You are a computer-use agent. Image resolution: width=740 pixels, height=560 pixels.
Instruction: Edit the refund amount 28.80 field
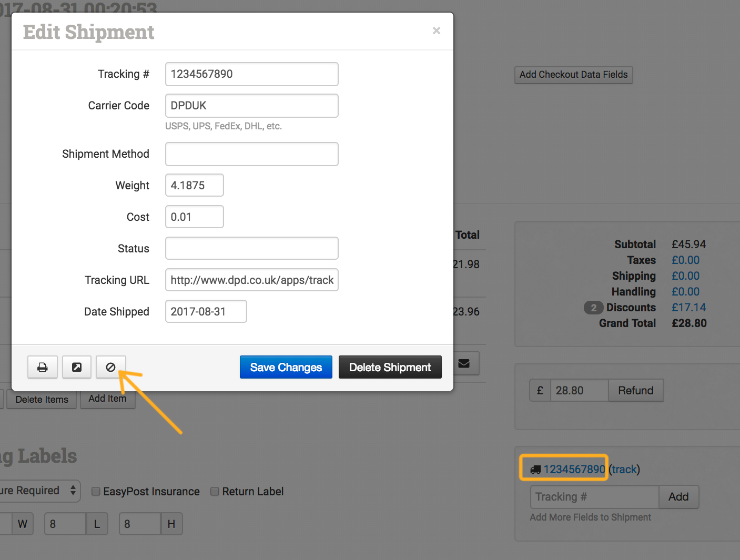pyautogui.click(x=580, y=390)
